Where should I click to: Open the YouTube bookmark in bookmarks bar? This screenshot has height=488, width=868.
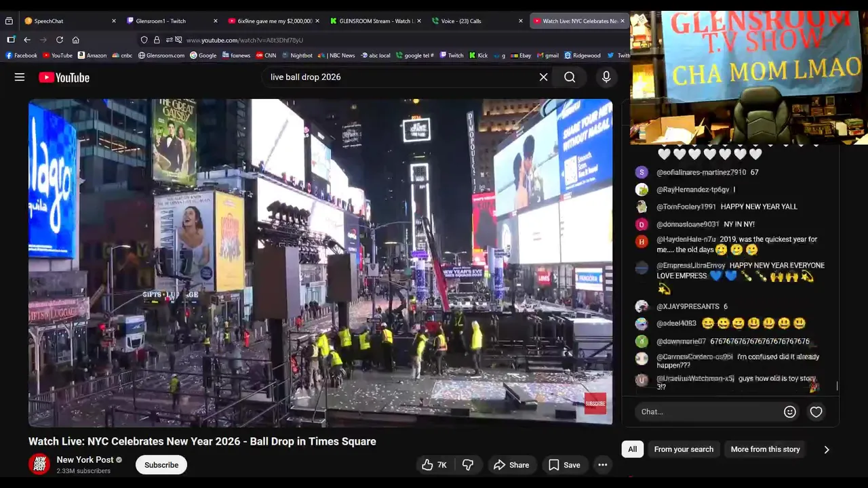click(x=58, y=56)
